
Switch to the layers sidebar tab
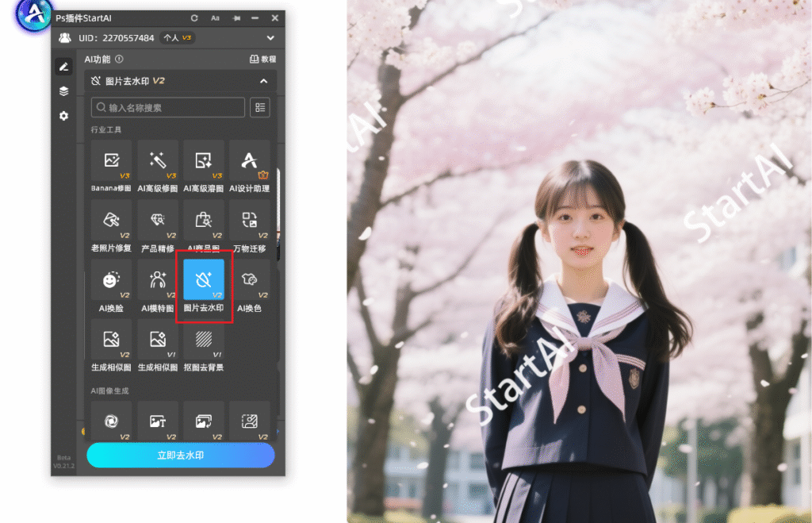pyautogui.click(x=63, y=91)
